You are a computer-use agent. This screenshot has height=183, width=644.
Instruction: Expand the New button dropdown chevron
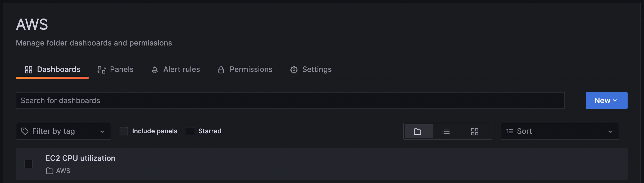615,100
